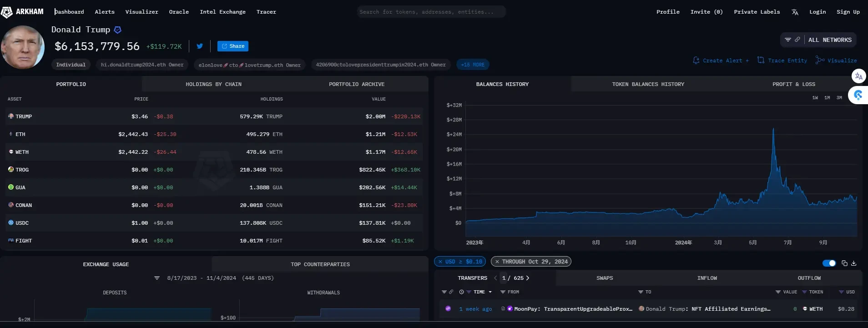The width and height of the screenshot is (868, 328).
Task: Open the PROFIT & LOSS tab
Action: 793,84
